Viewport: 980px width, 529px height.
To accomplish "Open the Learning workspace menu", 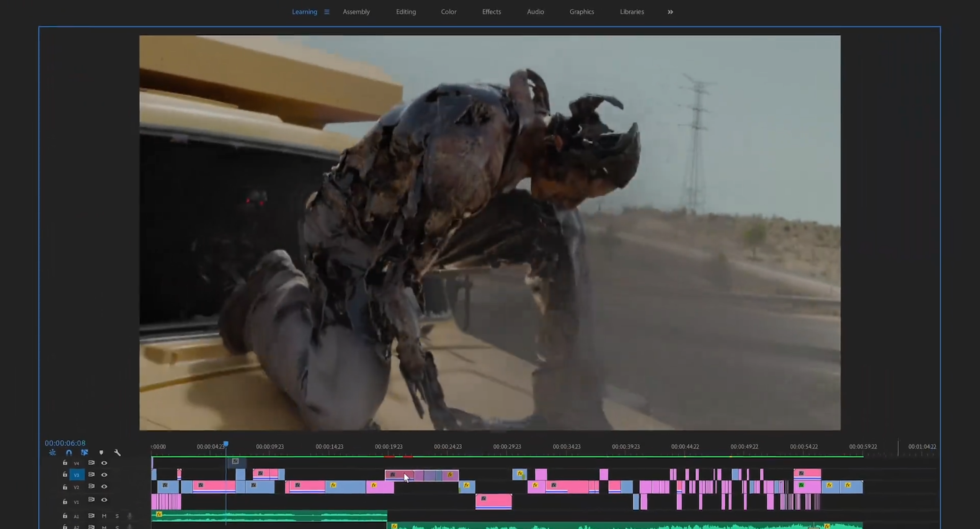I will point(327,12).
